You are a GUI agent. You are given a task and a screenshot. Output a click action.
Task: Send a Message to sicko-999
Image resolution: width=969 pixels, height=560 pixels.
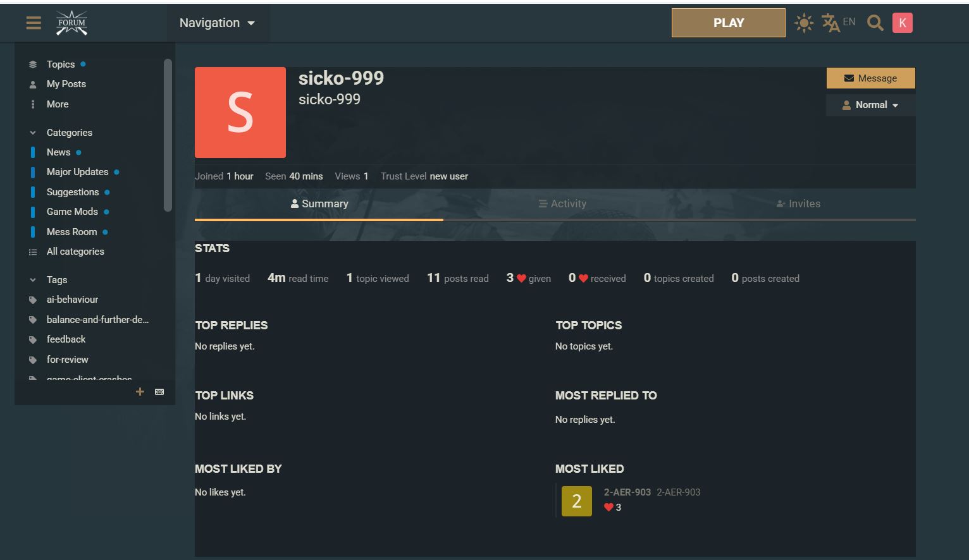pyautogui.click(x=870, y=78)
